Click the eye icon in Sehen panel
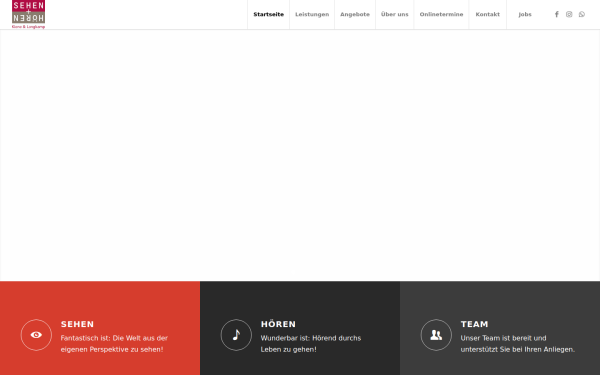This screenshot has width=600, height=375. pyautogui.click(x=36, y=335)
